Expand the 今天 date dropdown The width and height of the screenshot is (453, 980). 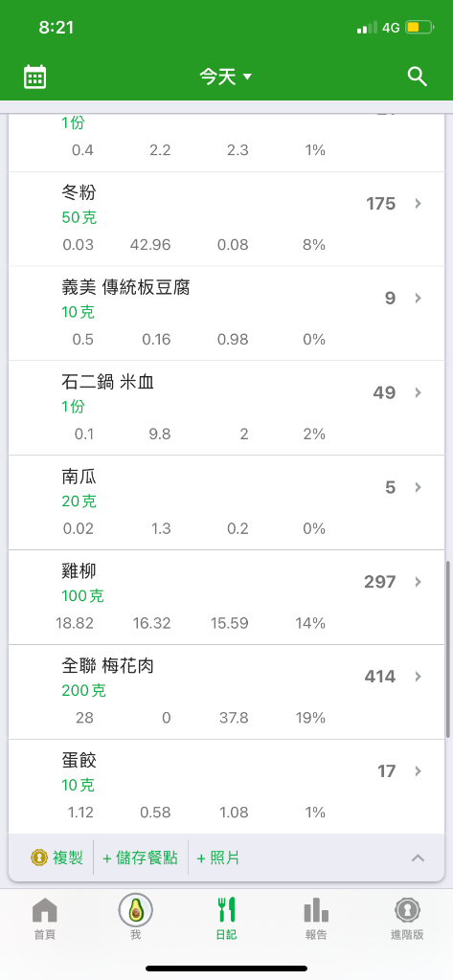click(226, 77)
